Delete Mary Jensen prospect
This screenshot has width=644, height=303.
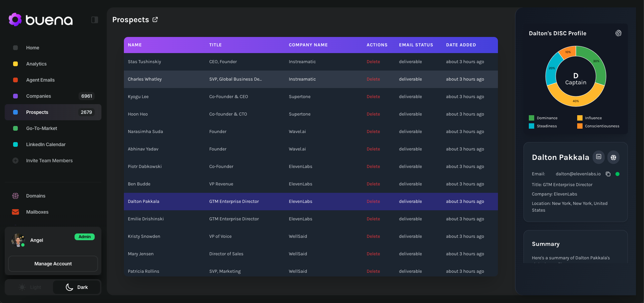[x=373, y=254]
